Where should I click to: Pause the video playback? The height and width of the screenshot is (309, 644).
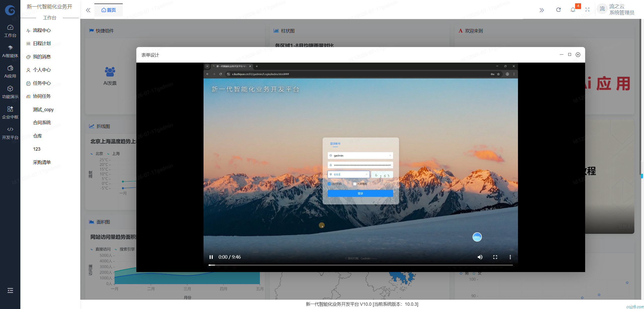[211, 257]
